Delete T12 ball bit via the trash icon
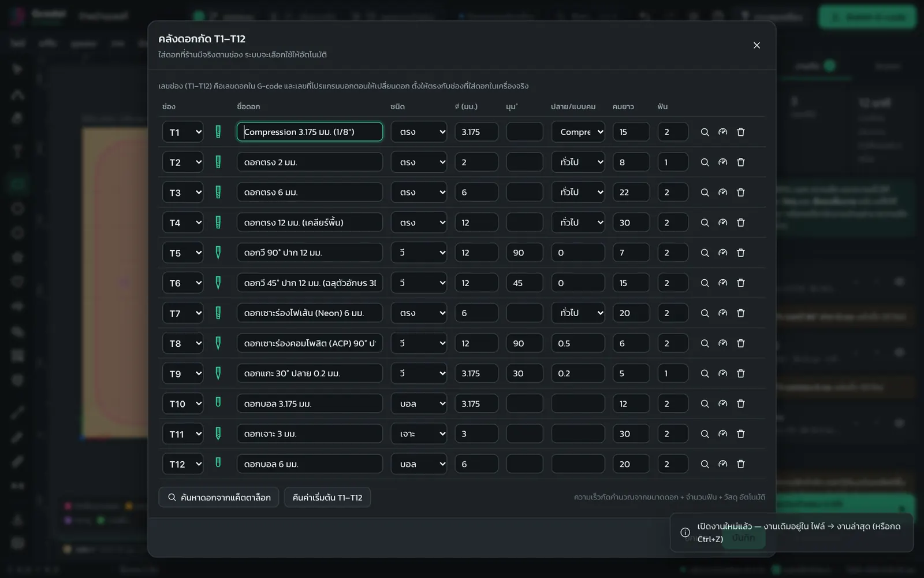 [741, 464]
